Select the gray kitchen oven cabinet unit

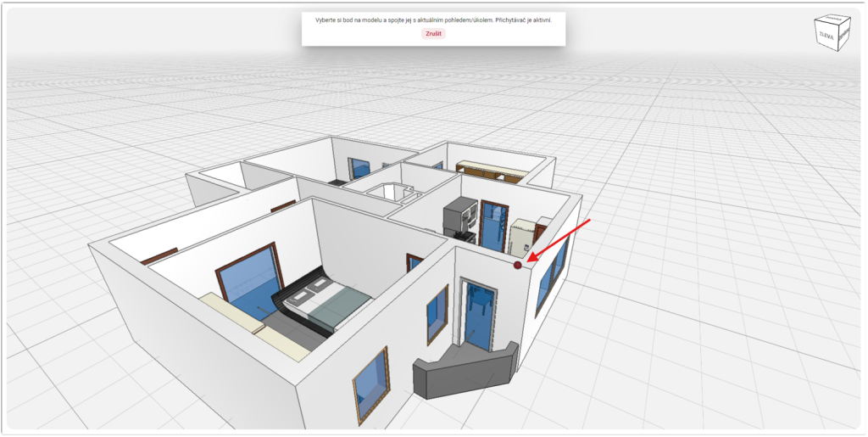pos(460,216)
